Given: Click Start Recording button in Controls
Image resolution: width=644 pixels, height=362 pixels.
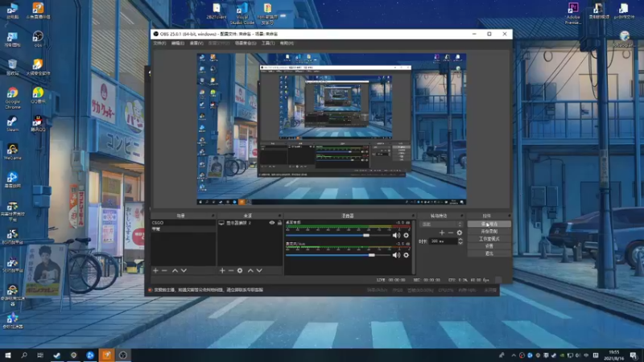Looking at the screenshot, I should [489, 232].
